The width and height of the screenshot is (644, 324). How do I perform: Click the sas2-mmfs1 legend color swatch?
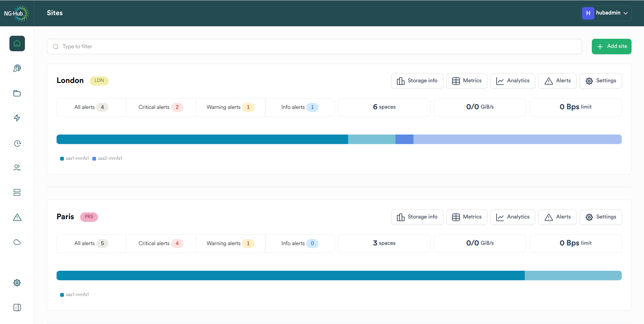(94, 159)
